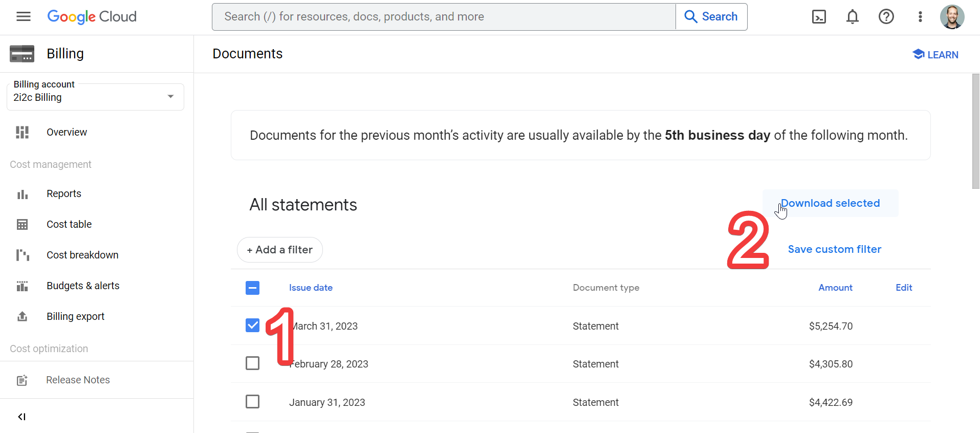Click the Save custom filter link

point(834,249)
